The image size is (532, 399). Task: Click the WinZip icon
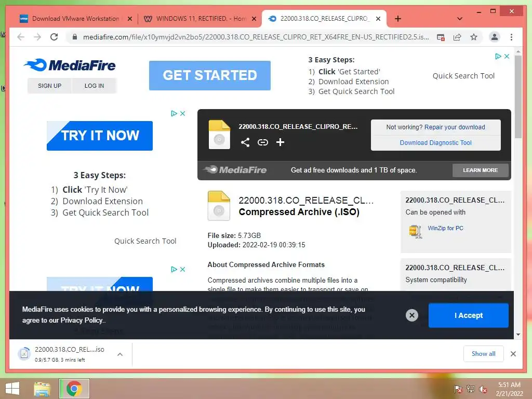[x=415, y=232]
